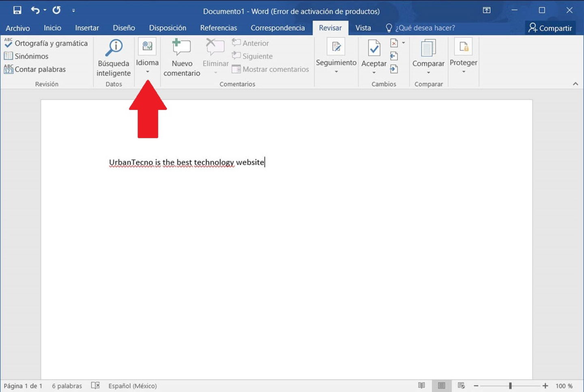The image size is (584, 392).
Task: Open the Diseño tab
Action: click(124, 28)
